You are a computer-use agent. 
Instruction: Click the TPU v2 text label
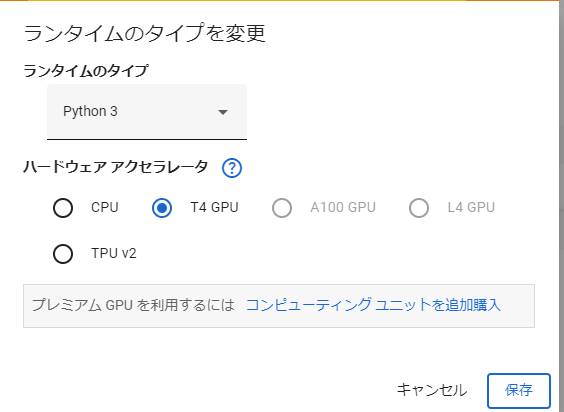click(114, 254)
